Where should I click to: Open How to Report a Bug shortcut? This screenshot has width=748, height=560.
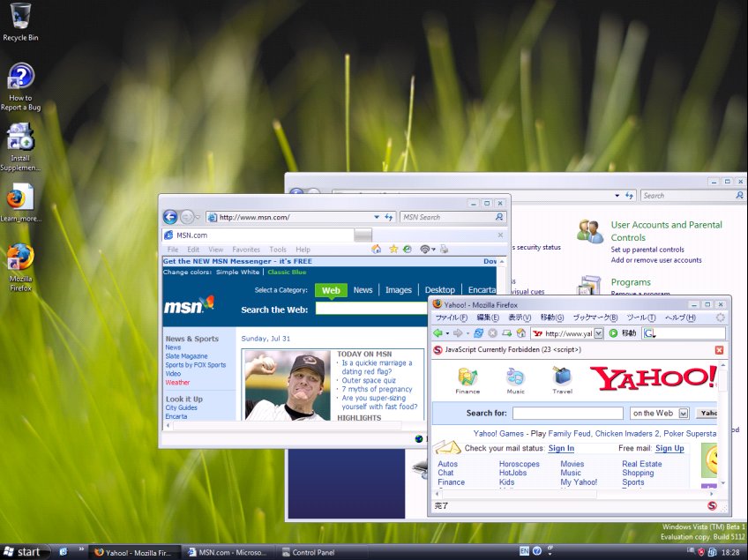point(20,86)
